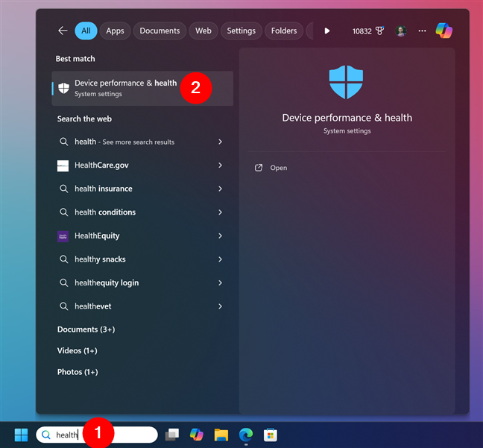The image size is (483, 448).
Task: Open the Photos (1+) results group
Action: pyautogui.click(x=78, y=372)
